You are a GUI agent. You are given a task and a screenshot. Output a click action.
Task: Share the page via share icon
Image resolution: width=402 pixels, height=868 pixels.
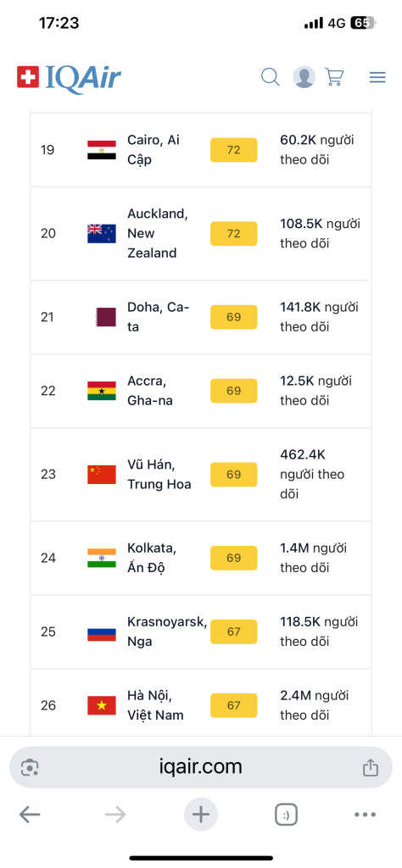coord(370,767)
